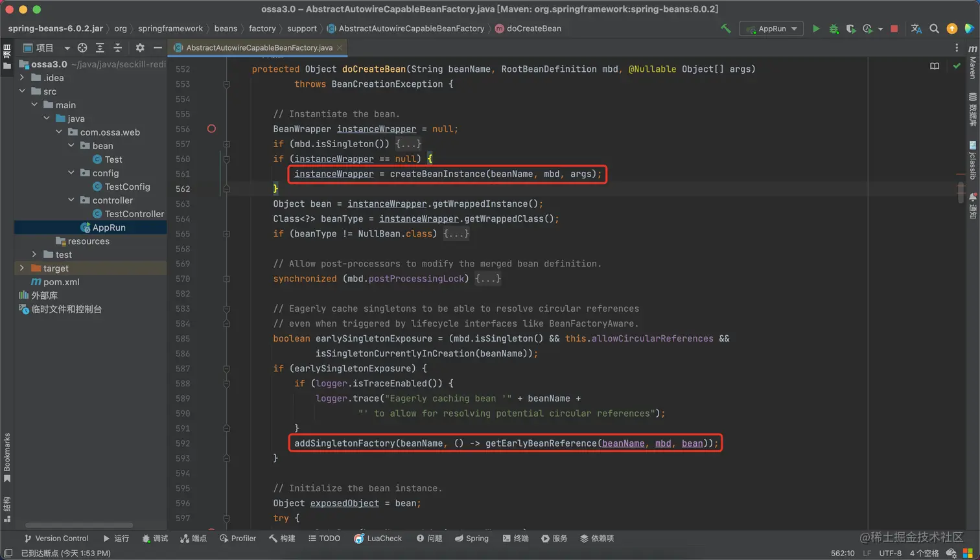Stop the running process (red square)
980x560 pixels.
894,29
